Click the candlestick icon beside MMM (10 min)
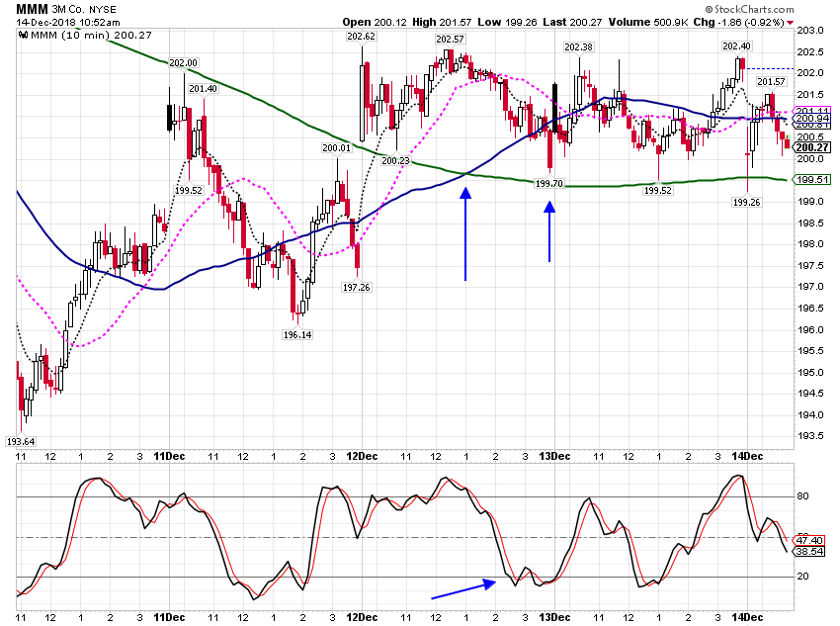 (x=23, y=36)
